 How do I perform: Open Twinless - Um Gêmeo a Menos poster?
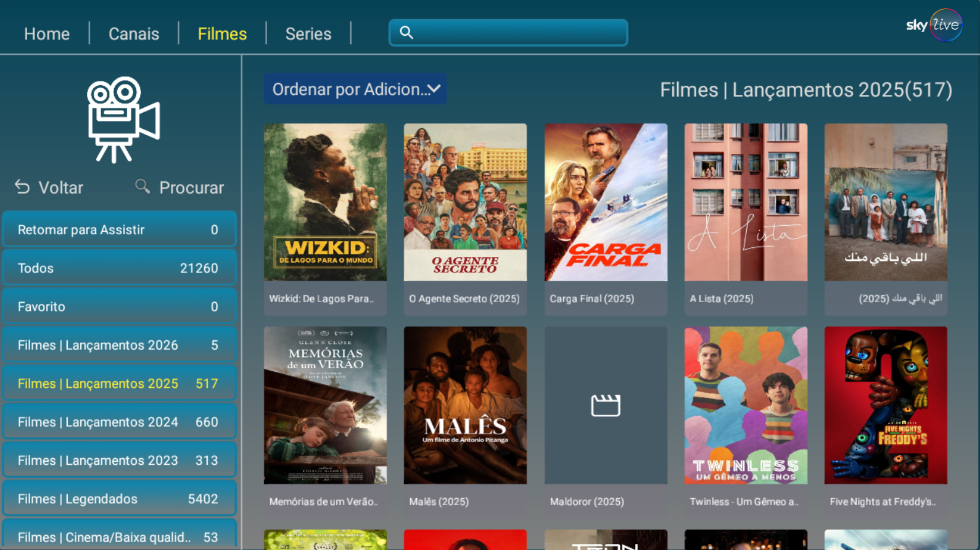click(746, 405)
